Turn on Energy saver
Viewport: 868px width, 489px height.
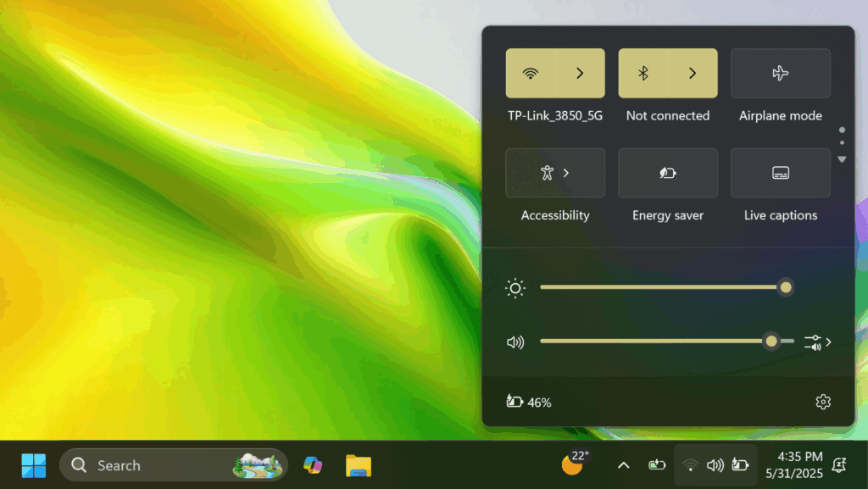tap(668, 173)
